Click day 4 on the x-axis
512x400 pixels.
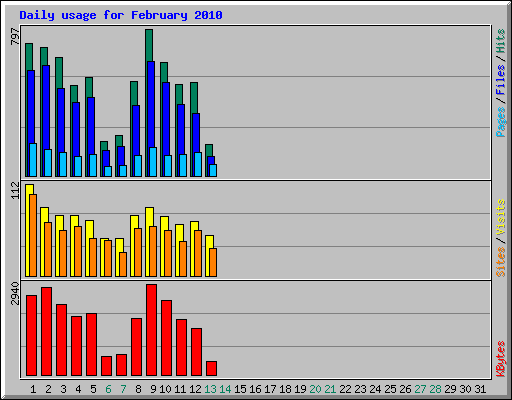78,389
